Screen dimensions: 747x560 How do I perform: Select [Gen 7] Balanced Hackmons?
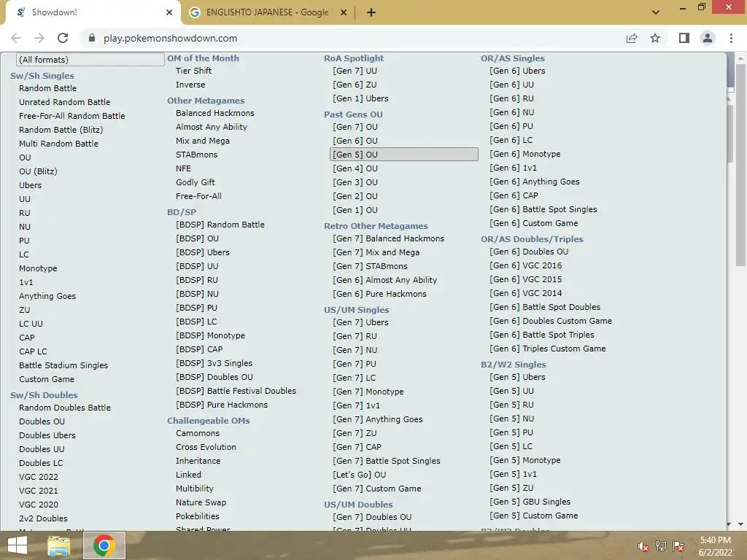click(388, 238)
